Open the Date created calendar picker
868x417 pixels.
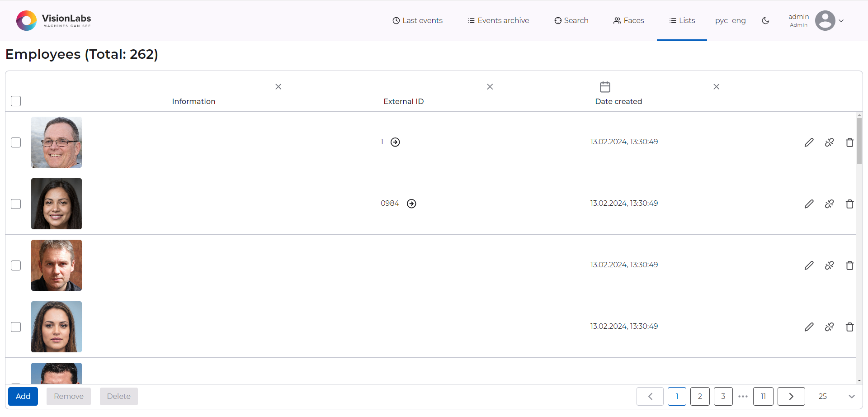point(605,86)
